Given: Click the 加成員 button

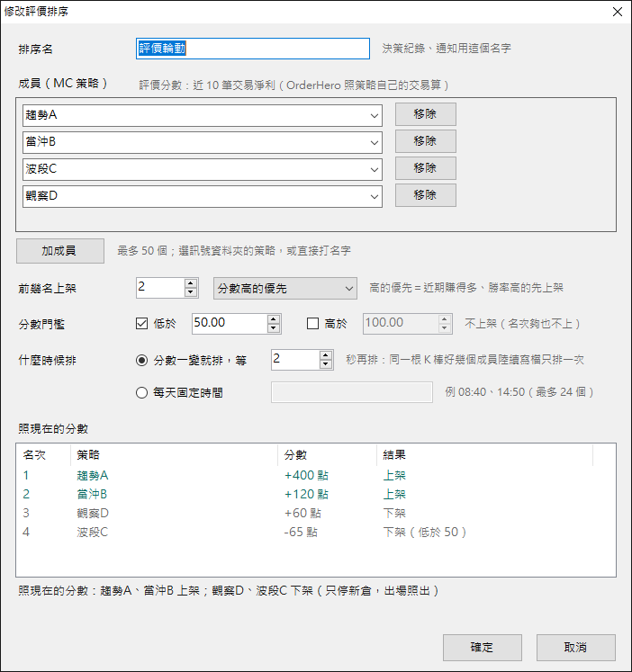Looking at the screenshot, I should [60, 251].
